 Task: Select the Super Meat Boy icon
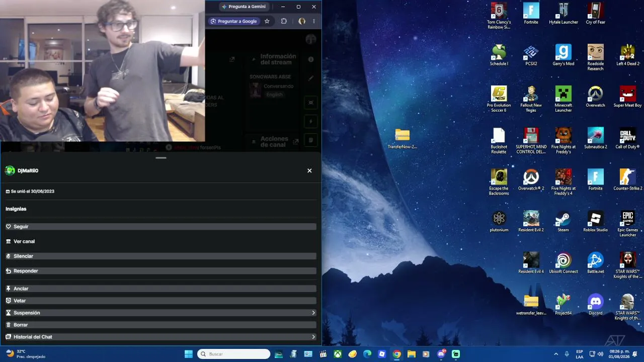(x=627, y=97)
